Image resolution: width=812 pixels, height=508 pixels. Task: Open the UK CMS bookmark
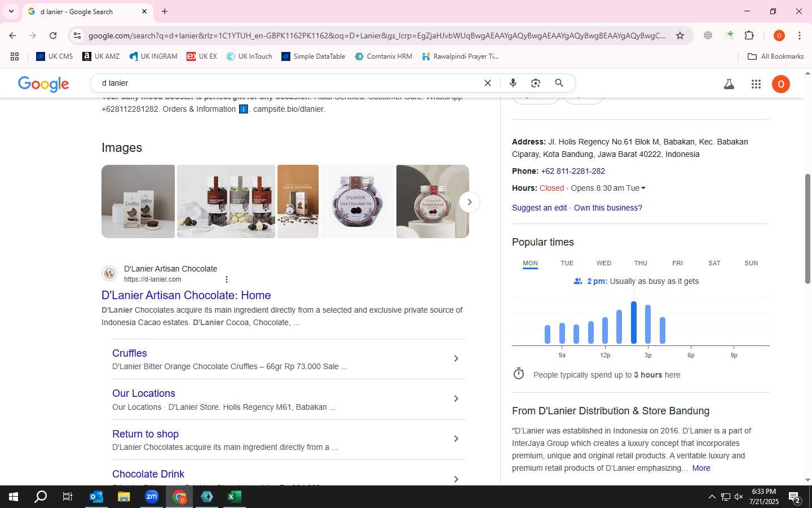click(55, 56)
